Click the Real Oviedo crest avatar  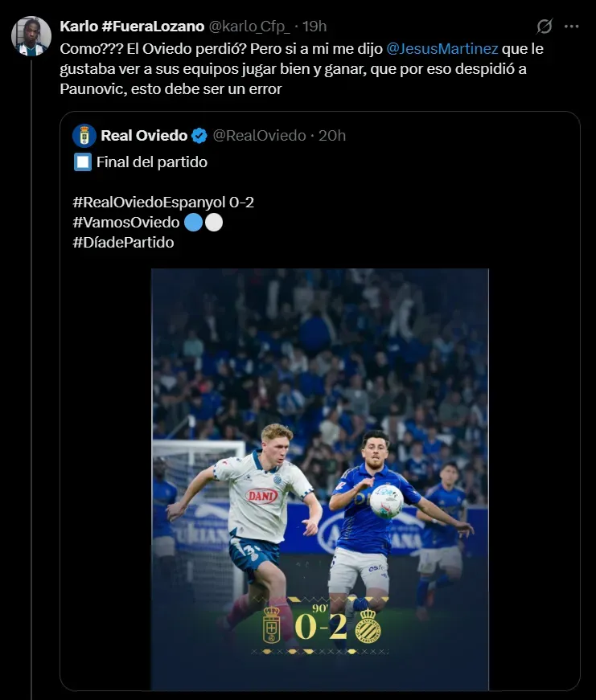coord(84,136)
